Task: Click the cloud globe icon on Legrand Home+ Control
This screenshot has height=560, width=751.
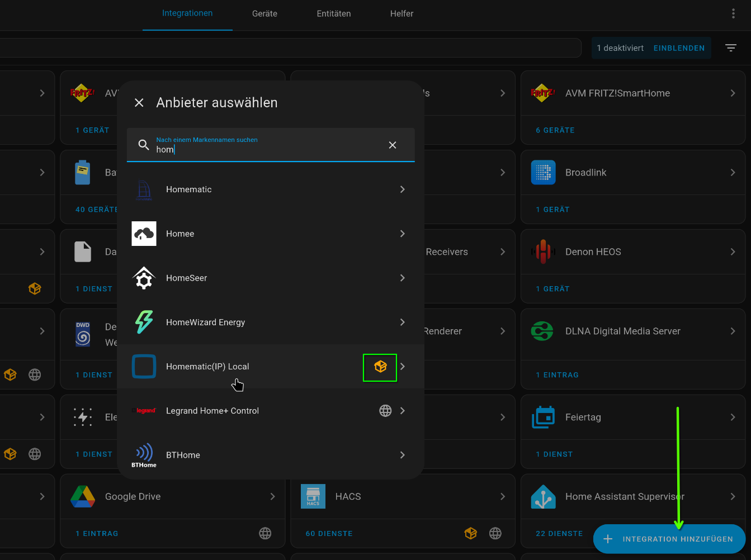Action: [385, 411]
